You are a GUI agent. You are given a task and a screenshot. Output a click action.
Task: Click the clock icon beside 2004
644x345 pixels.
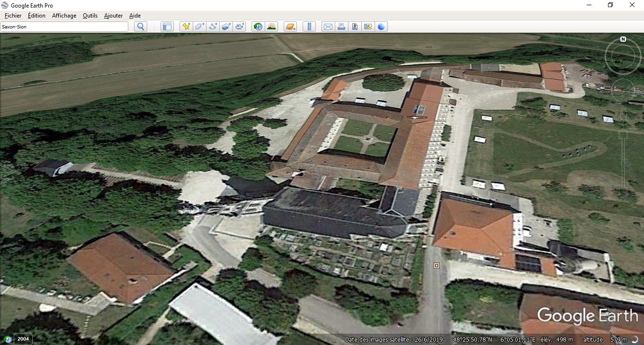tap(8, 339)
